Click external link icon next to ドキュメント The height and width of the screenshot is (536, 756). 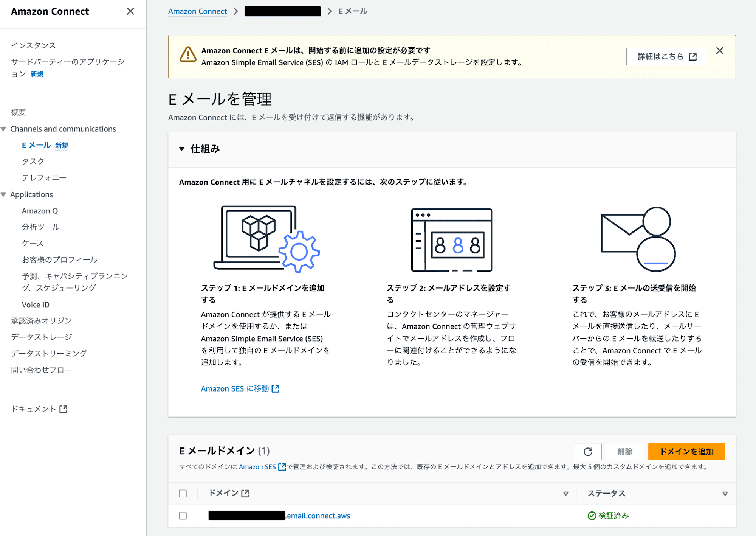tap(64, 409)
